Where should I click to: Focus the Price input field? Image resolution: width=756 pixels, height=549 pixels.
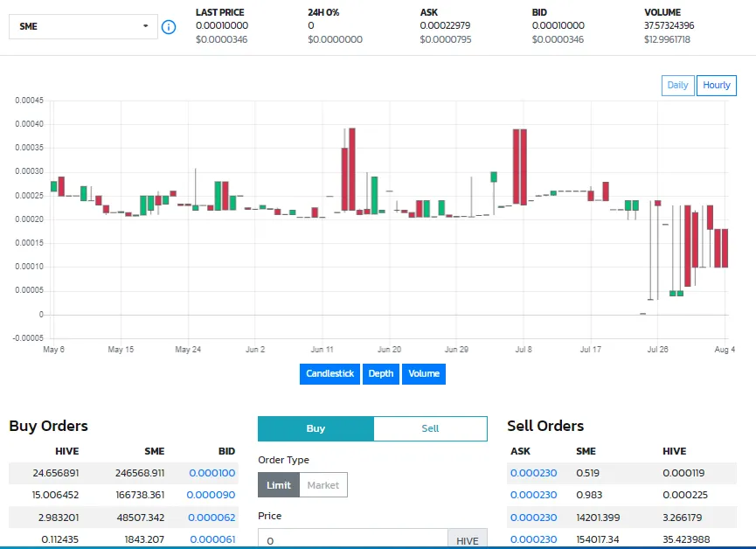(353, 539)
